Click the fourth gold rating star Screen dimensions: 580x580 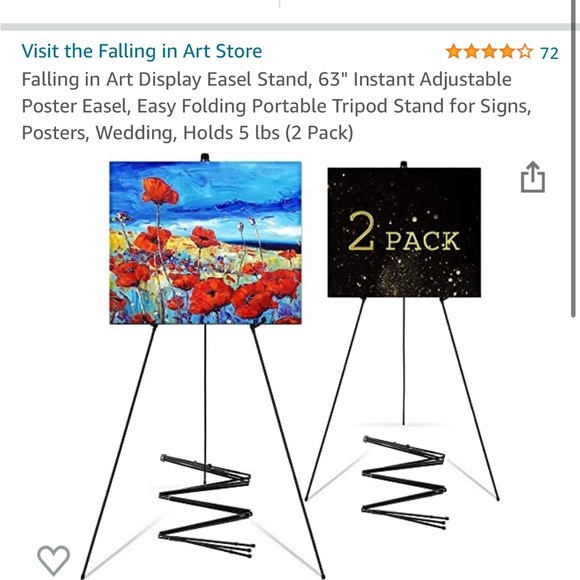coord(507,52)
